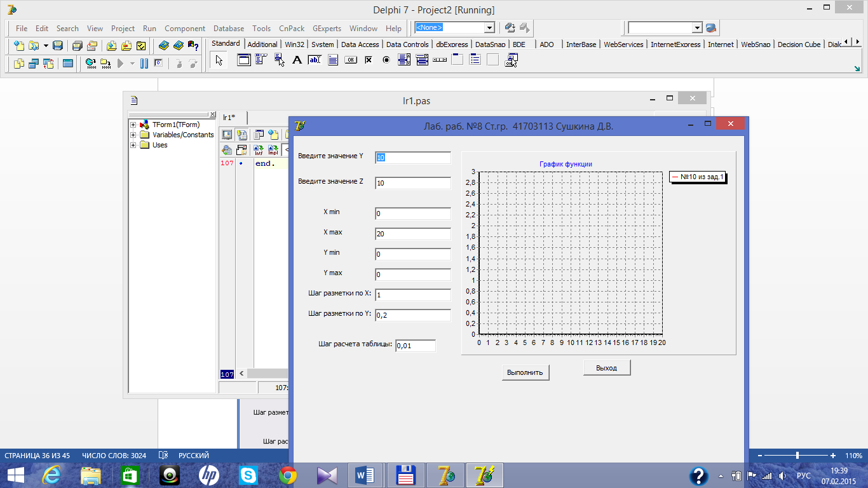Viewport: 868px width, 488px height.
Task: Select the ActionList component icon
Action: pos(510,60)
